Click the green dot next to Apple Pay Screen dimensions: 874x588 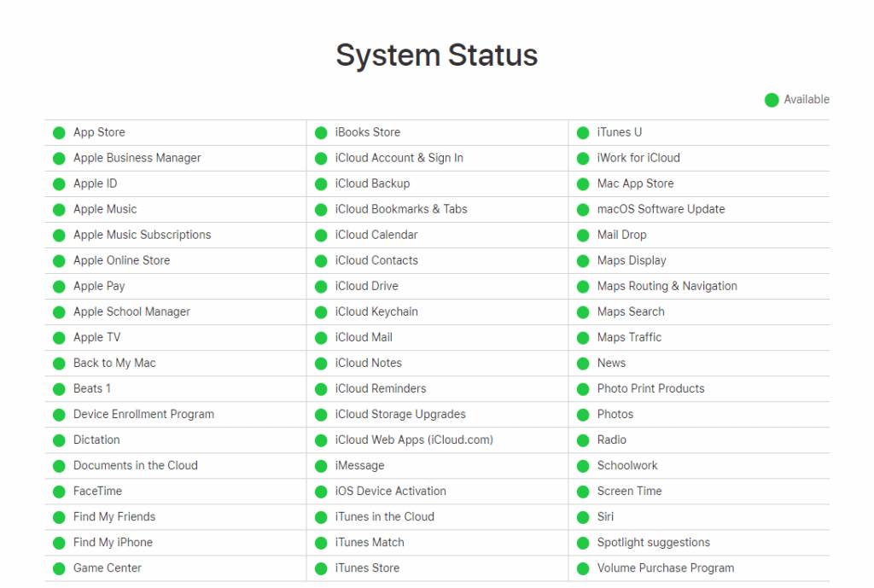(x=59, y=287)
